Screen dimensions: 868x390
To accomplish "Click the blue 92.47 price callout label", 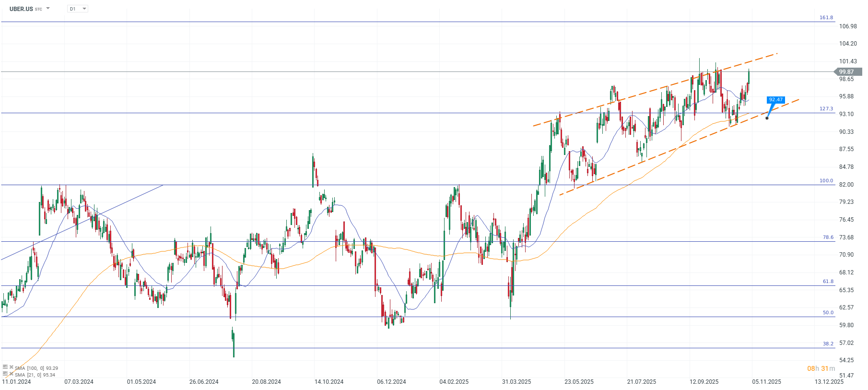I will (775, 100).
